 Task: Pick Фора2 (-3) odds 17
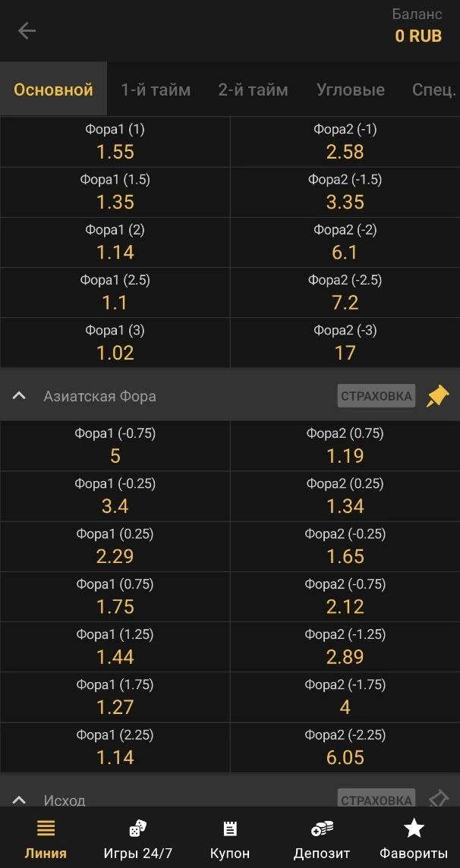(345, 343)
